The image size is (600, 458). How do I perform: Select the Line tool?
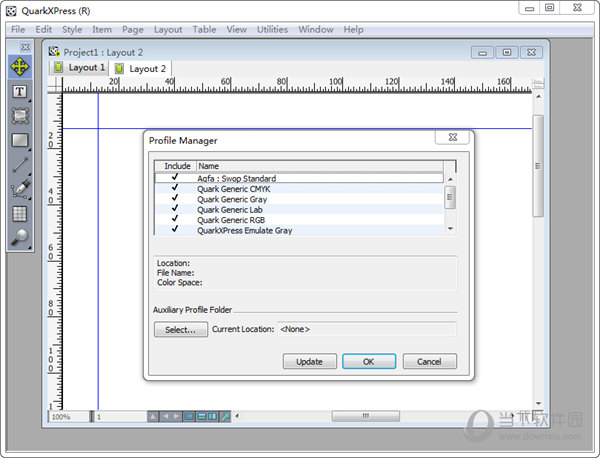20,165
